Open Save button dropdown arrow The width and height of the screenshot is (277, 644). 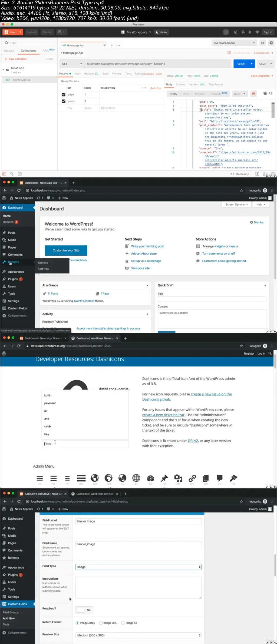pyautogui.click(x=271, y=64)
